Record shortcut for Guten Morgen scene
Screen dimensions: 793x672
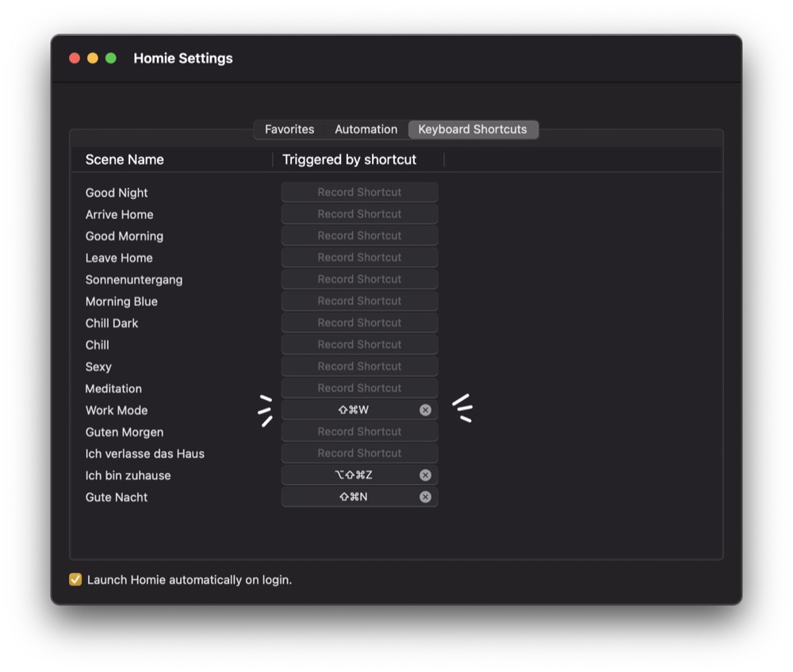click(359, 432)
